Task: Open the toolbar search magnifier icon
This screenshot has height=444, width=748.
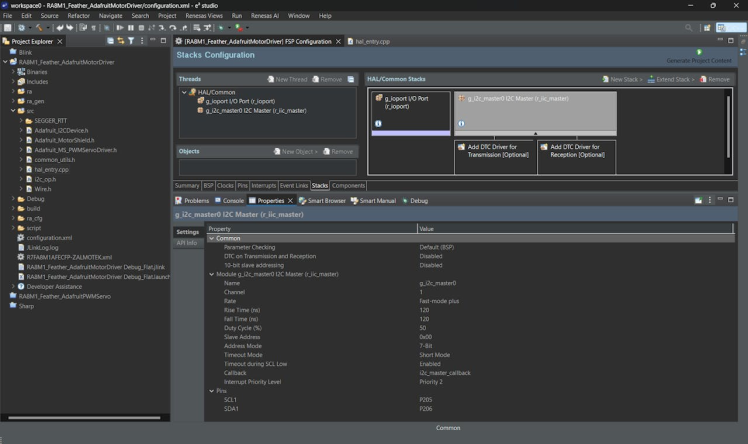Action: coord(690,28)
